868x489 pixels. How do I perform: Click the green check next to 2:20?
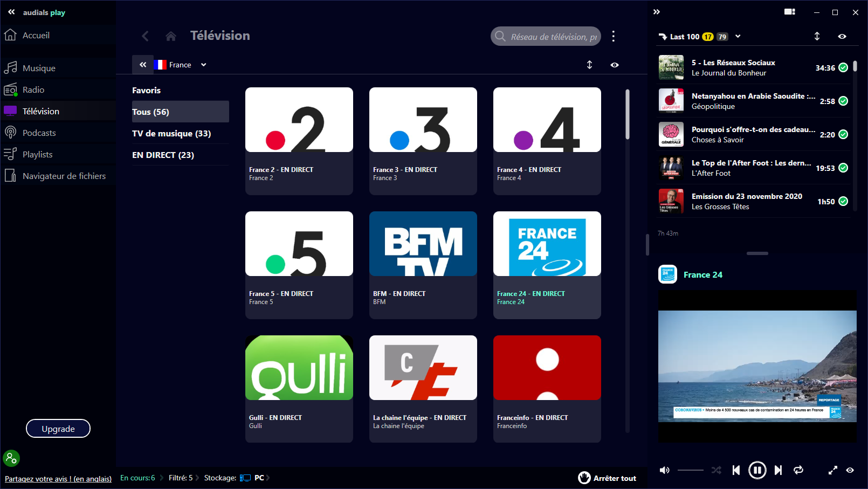(x=843, y=134)
